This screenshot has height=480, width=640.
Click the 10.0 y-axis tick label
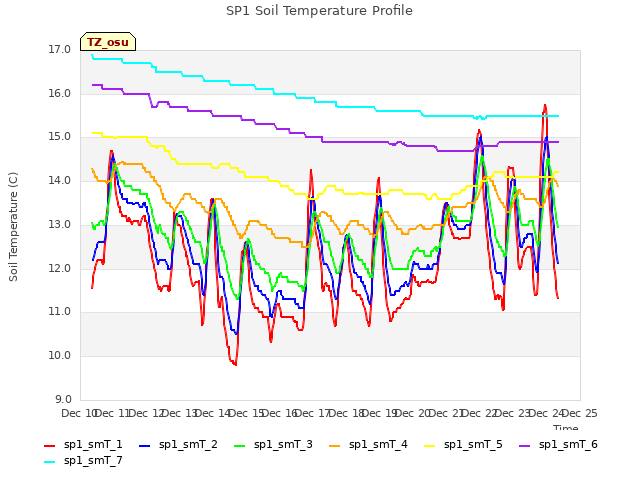click(x=60, y=356)
